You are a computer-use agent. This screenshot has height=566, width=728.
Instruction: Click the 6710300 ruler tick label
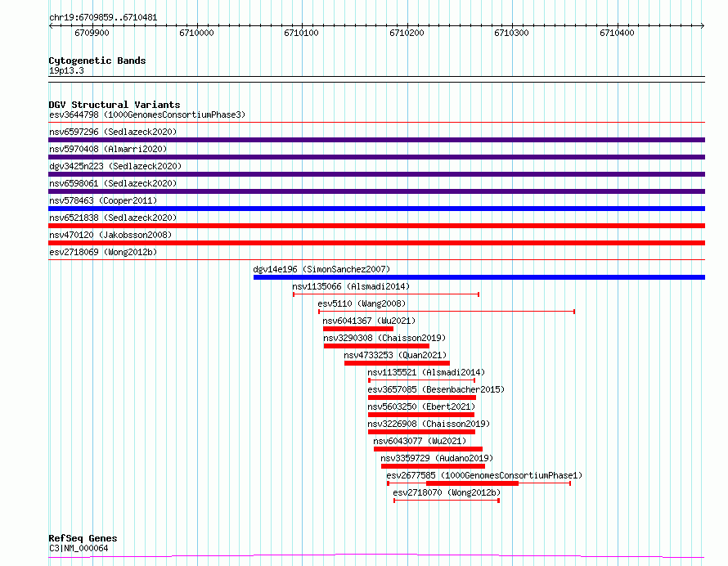511,33
